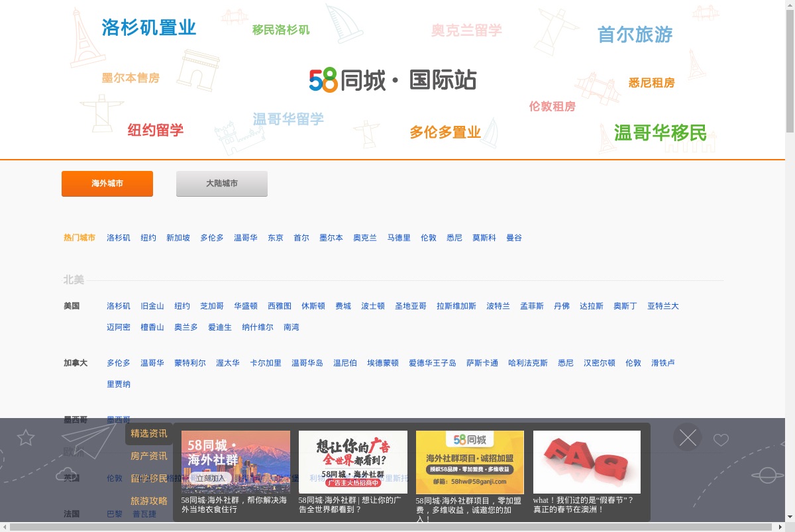Select 马德里 in hot cities

(399, 238)
